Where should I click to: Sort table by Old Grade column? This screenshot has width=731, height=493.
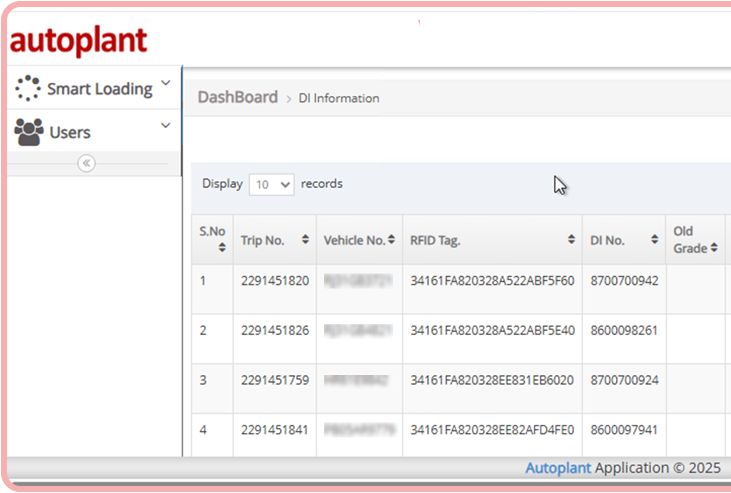(x=714, y=248)
